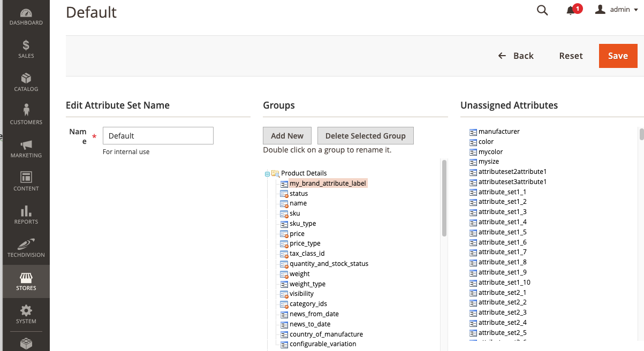Select attribute_set2_1 in unassigned list
The height and width of the screenshot is (351, 644).
(x=502, y=293)
